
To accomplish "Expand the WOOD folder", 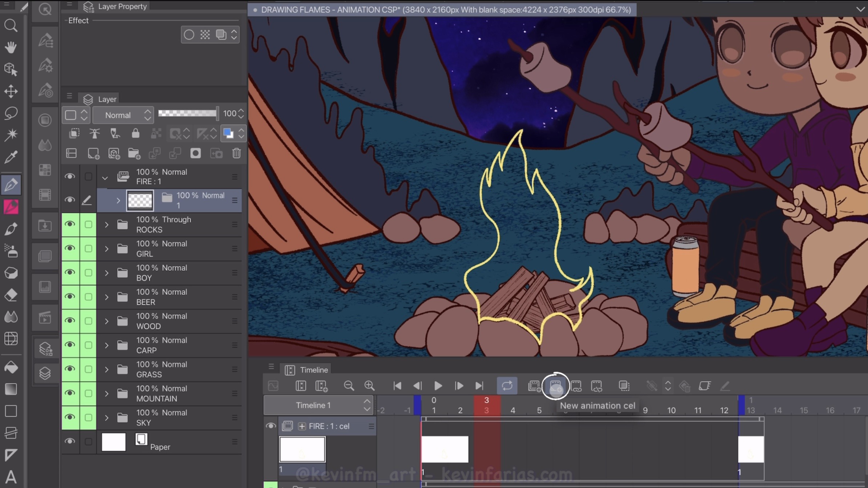I will (x=107, y=321).
